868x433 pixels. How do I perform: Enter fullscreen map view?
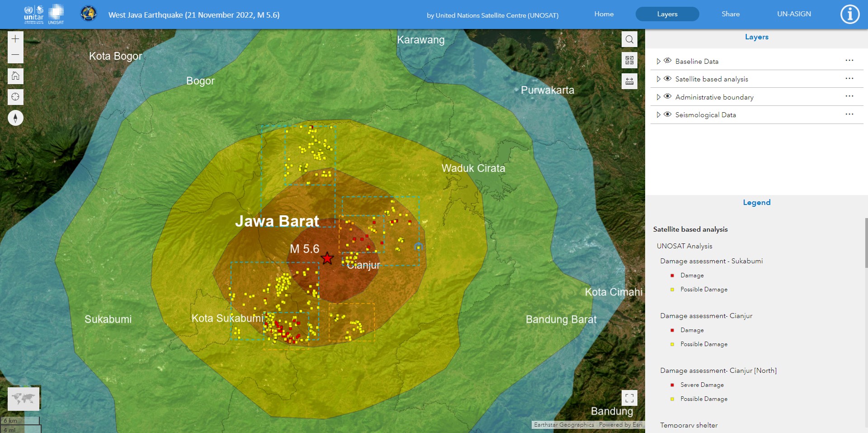[x=629, y=398]
